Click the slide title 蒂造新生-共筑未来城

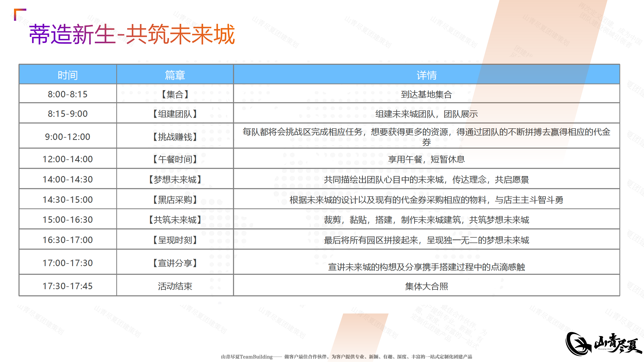[x=132, y=34]
